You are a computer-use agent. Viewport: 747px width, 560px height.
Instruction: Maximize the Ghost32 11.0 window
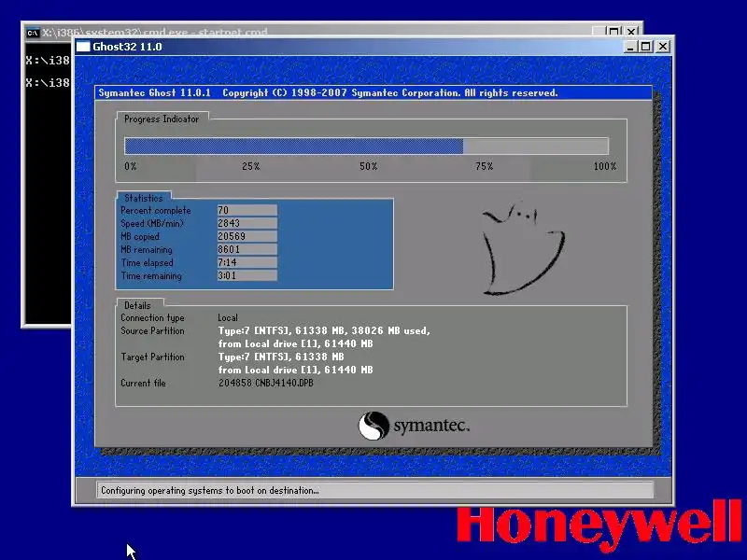(645, 47)
